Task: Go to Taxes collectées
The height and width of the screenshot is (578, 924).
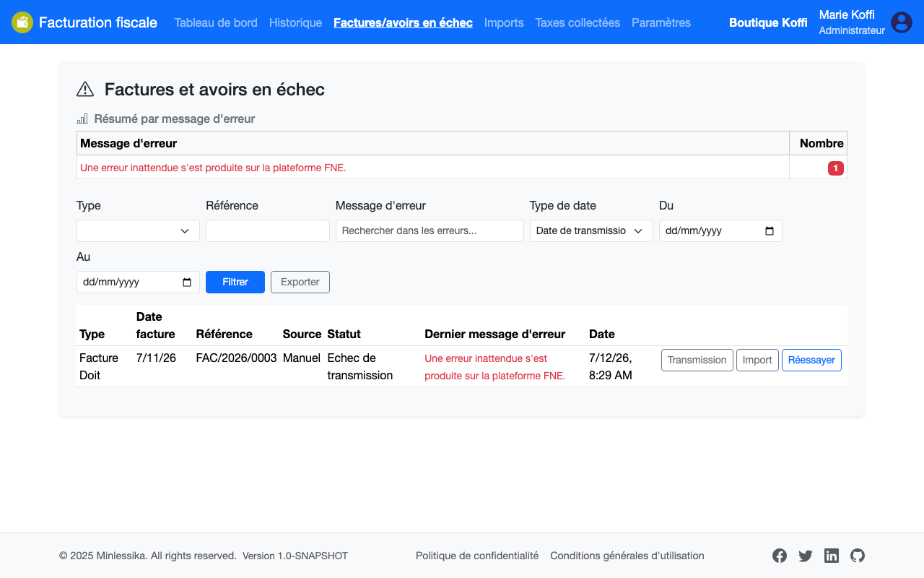Action: pyautogui.click(x=577, y=22)
